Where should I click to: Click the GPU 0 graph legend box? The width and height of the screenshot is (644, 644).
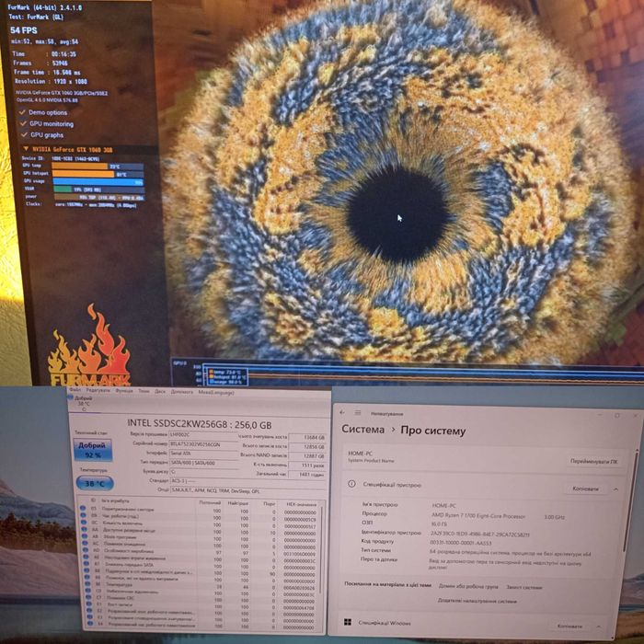pyautogui.click(x=226, y=375)
